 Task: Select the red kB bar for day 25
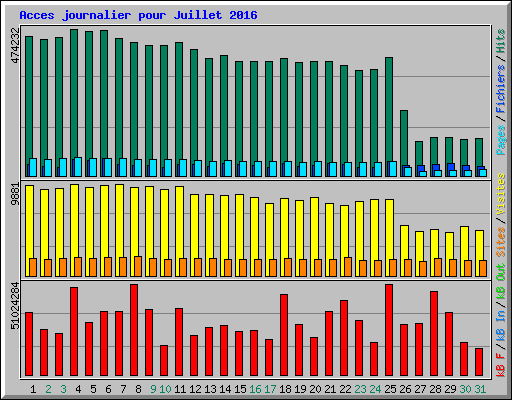(389, 330)
